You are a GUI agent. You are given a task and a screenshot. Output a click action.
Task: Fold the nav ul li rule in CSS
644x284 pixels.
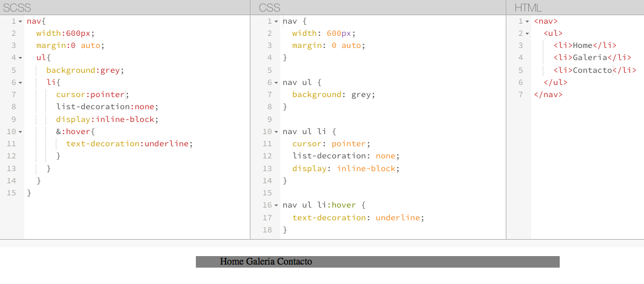(x=277, y=132)
